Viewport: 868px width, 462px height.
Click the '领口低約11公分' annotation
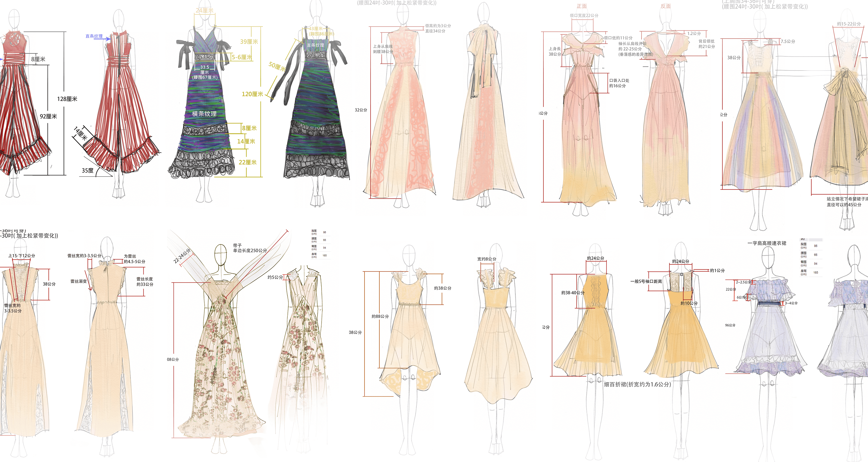click(x=618, y=38)
